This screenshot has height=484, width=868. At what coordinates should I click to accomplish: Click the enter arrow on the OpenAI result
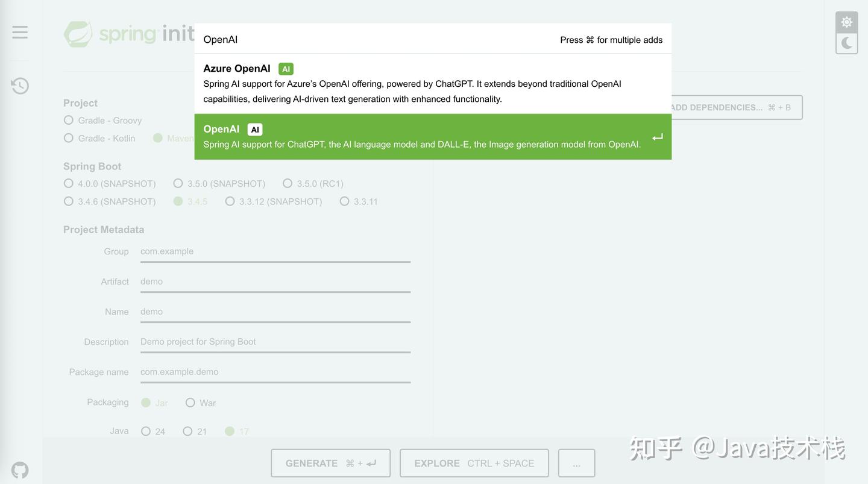(657, 137)
